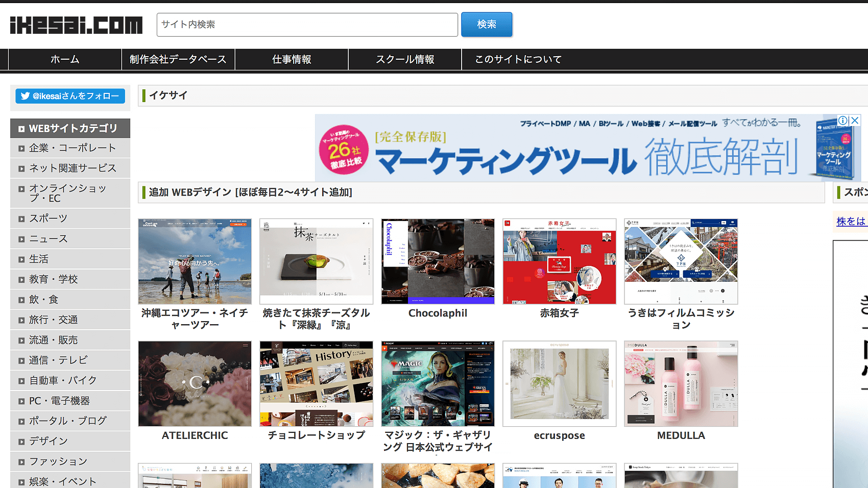Open the ATELIERCHIC website thumbnail

[195, 384]
